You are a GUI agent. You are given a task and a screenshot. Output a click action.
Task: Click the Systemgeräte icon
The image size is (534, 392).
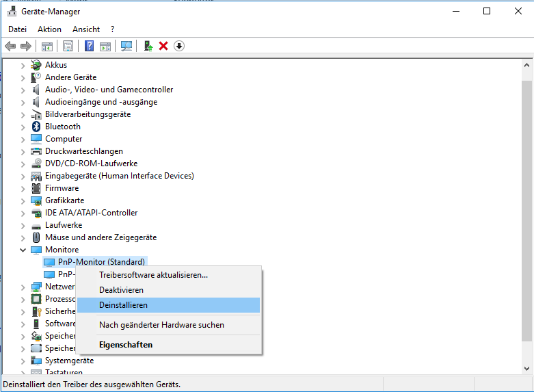point(36,361)
